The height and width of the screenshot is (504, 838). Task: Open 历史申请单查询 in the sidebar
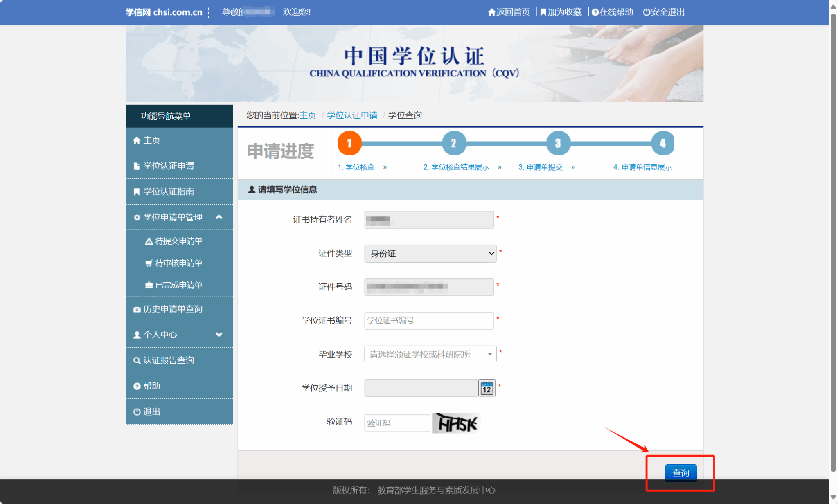click(179, 309)
